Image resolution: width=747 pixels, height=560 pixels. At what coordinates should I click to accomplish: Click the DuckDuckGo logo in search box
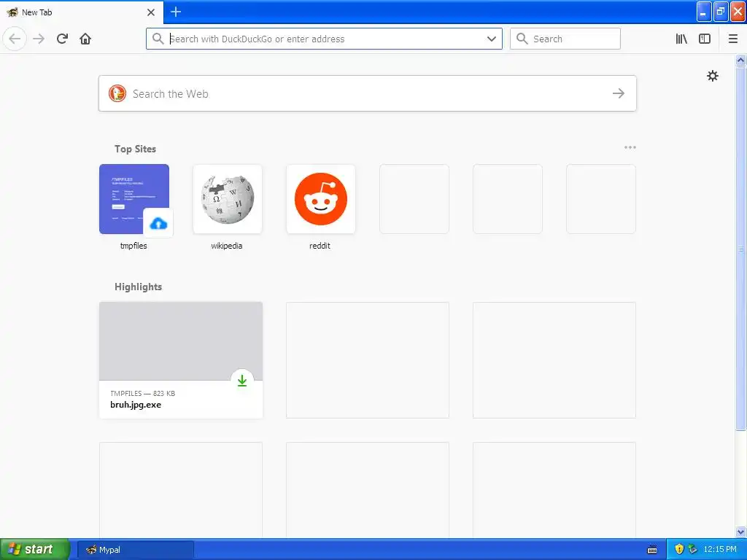click(117, 93)
